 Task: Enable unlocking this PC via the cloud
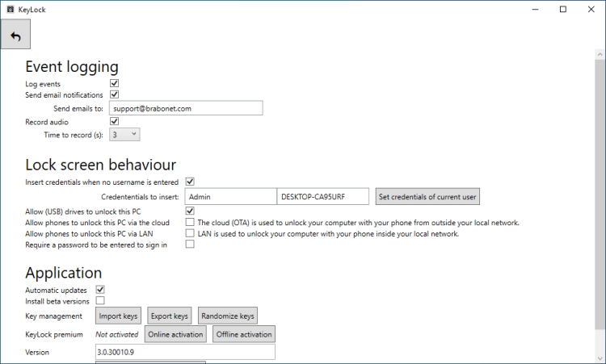click(190, 222)
